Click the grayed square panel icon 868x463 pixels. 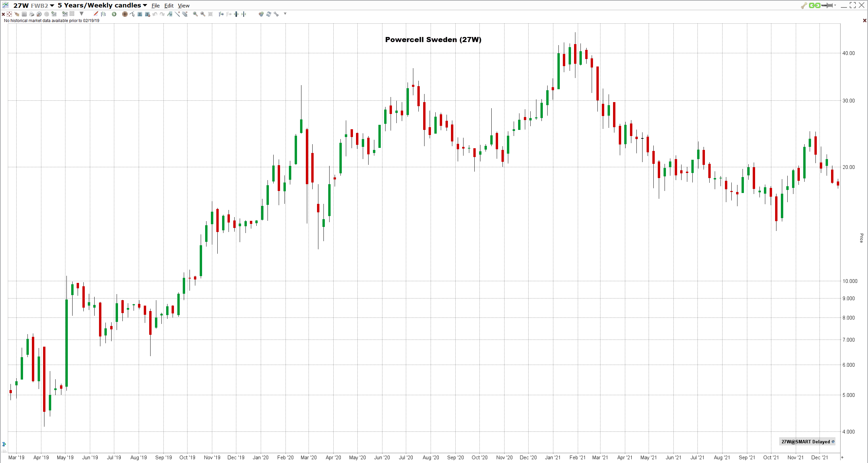[72, 14]
